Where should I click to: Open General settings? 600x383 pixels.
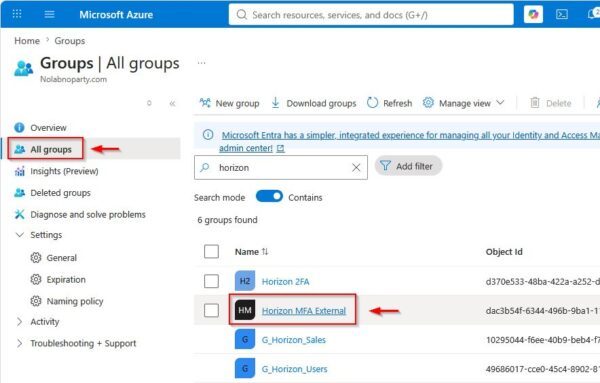click(62, 258)
